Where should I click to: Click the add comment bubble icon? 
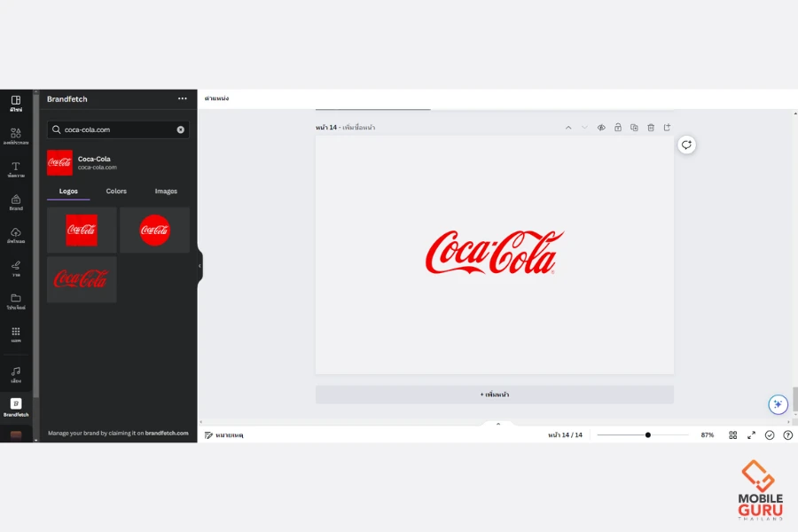tap(686, 145)
